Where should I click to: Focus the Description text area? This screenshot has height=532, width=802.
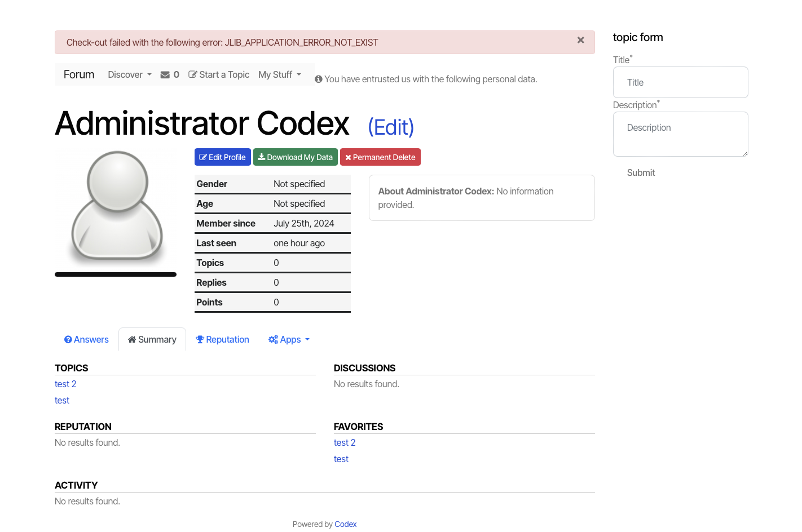pyautogui.click(x=680, y=134)
